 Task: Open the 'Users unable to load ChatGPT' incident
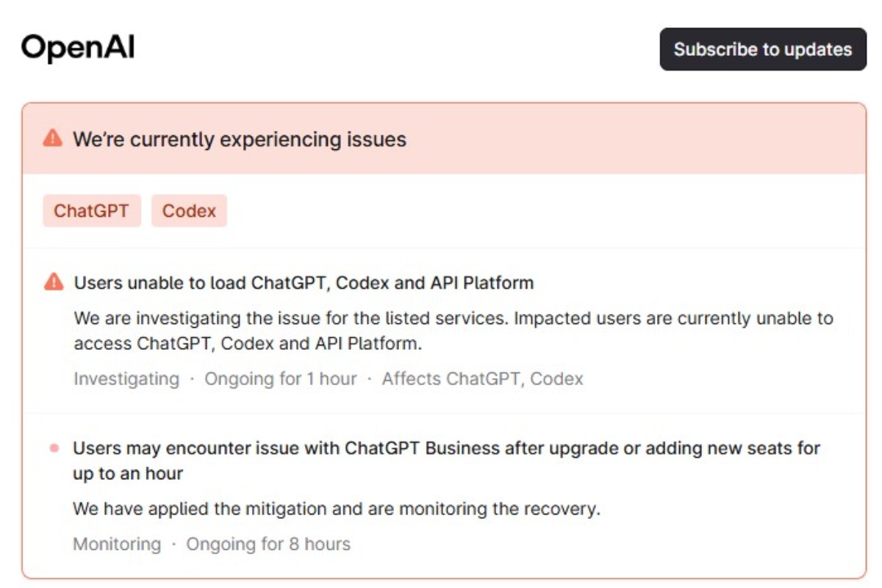coord(304,282)
